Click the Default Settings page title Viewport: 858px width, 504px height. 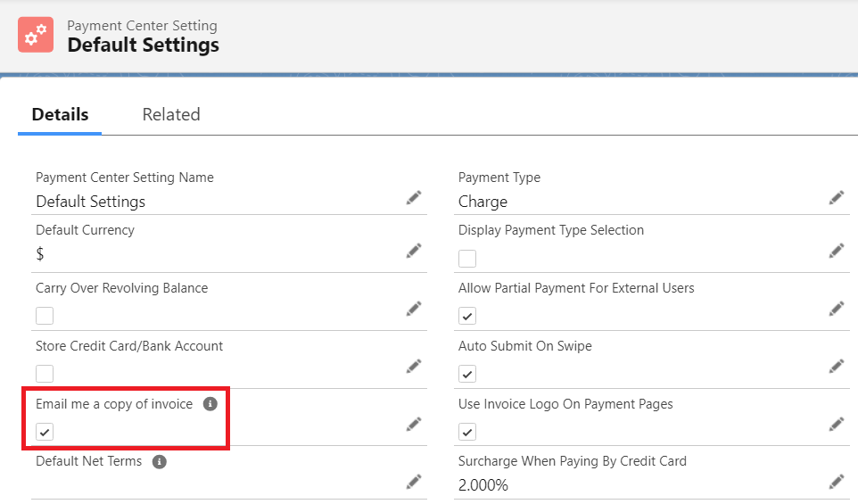pos(143,45)
